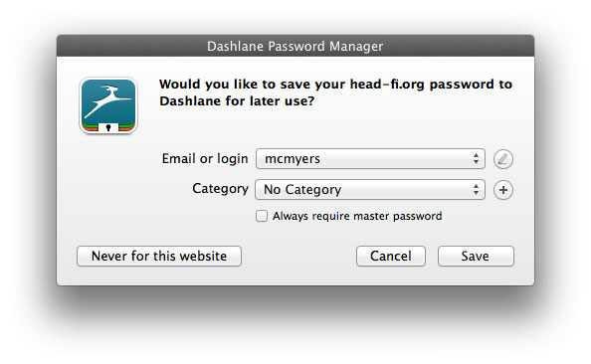Screen dimensions: 591x364
Task: Click the stepper arrows on the No Category field
Action: 476,189
